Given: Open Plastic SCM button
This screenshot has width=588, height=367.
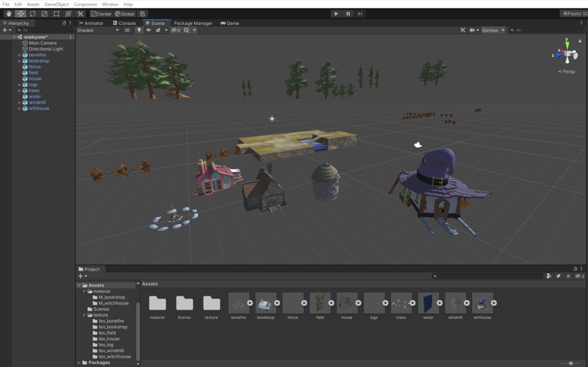Looking at the screenshot, I should [x=574, y=14].
